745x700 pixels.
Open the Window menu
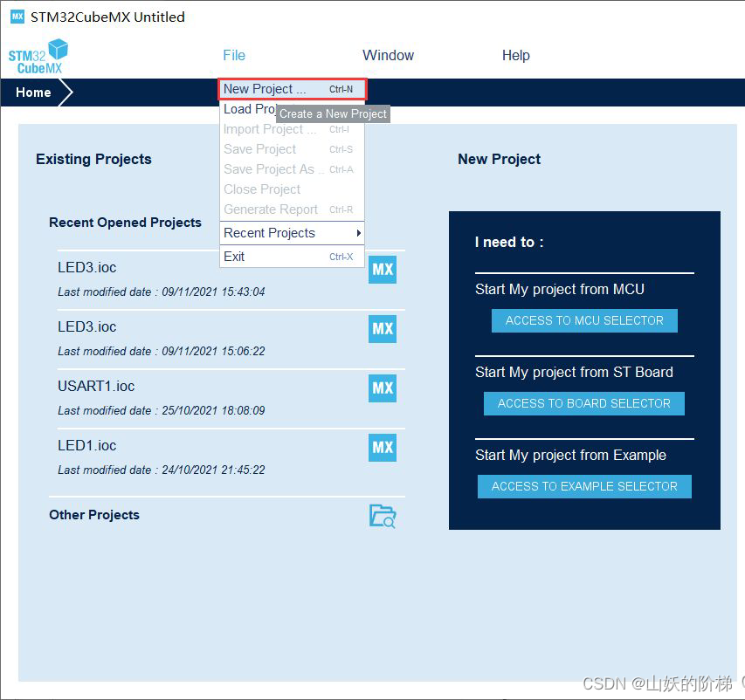pyautogui.click(x=388, y=55)
